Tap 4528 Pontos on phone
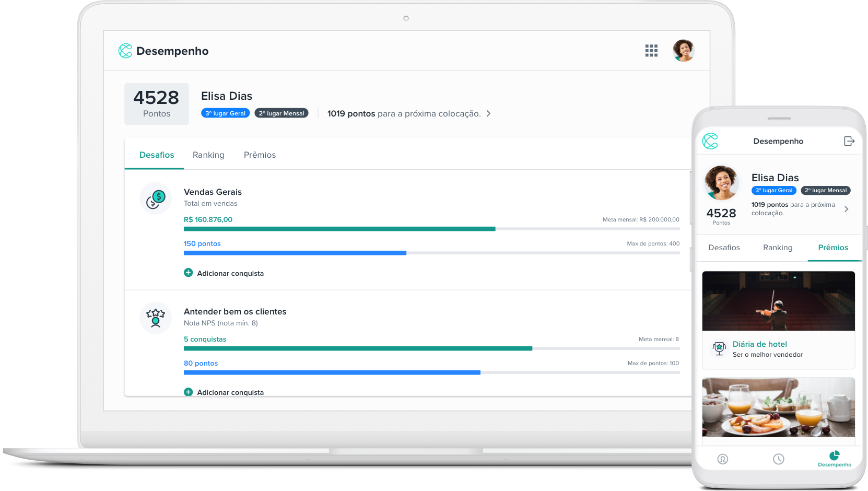This screenshot has width=868, height=491. (x=721, y=216)
